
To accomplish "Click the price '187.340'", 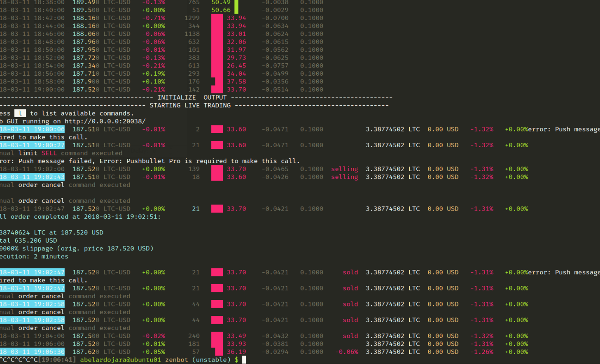I will pos(86,66).
